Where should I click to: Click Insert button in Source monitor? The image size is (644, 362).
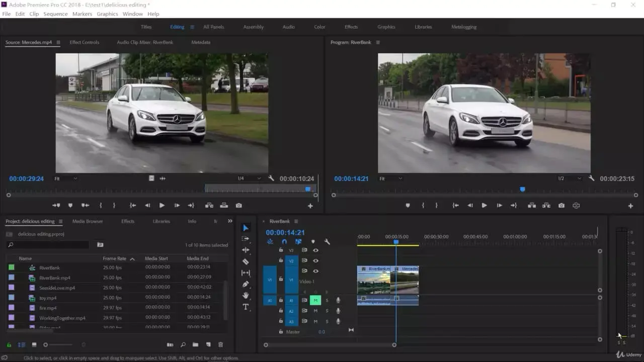[x=209, y=206]
